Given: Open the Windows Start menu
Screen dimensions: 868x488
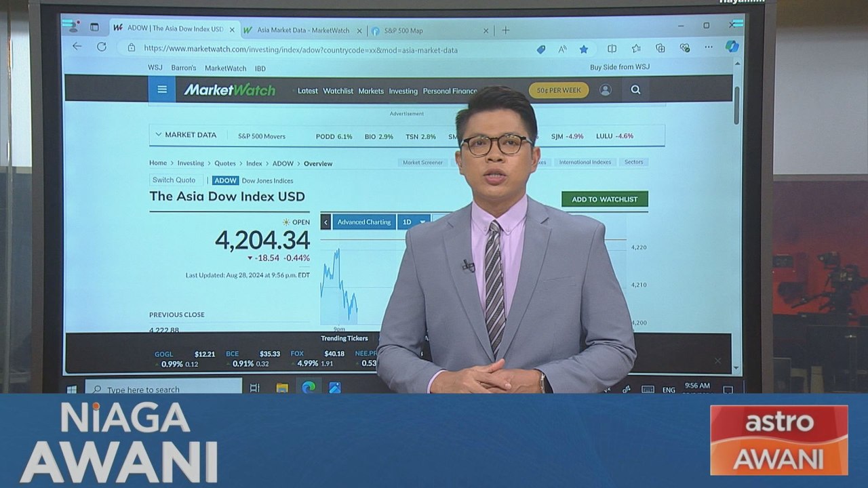Looking at the screenshot, I should [71, 389].
